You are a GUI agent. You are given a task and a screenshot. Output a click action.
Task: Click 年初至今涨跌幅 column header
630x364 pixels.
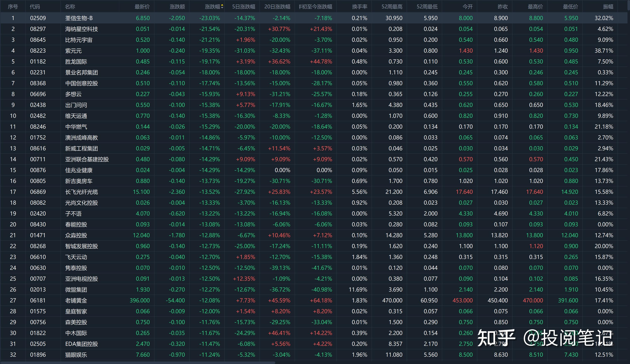coord(315,6)
